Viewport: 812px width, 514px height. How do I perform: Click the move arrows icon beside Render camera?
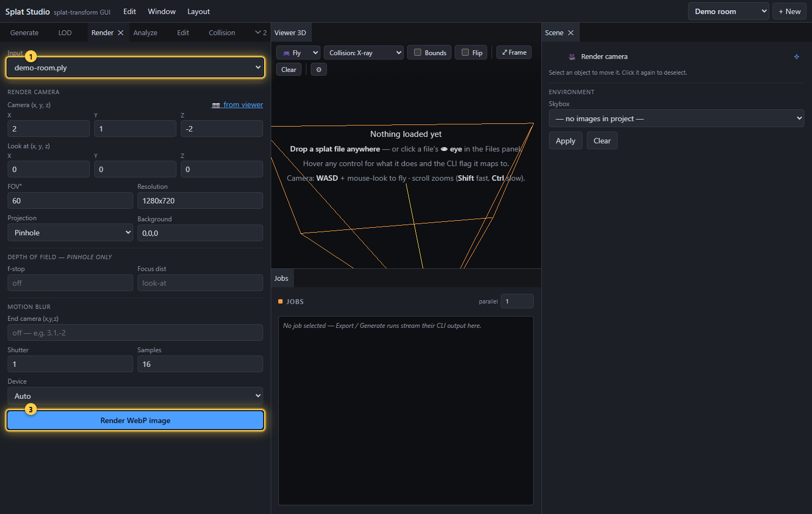pos(796,56)
